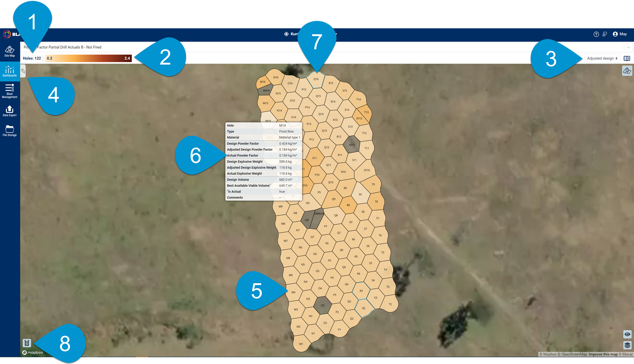This screenshot has width=634, height=364.
Task: Click the OpenStreetMap attribution link
Action: point(572,354)
